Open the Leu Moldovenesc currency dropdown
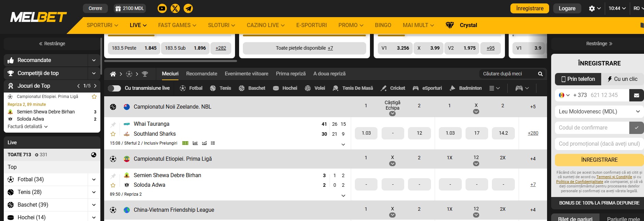The width and height of the screenshot is (644, 221). click(599, 111)
